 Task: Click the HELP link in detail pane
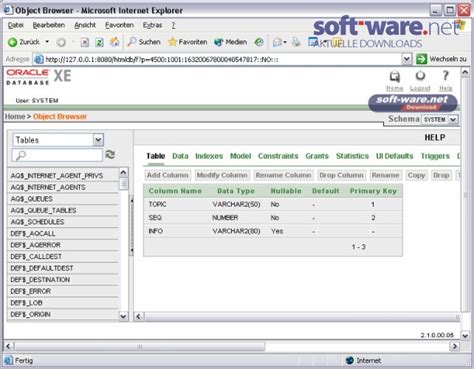tap(435, 138)
